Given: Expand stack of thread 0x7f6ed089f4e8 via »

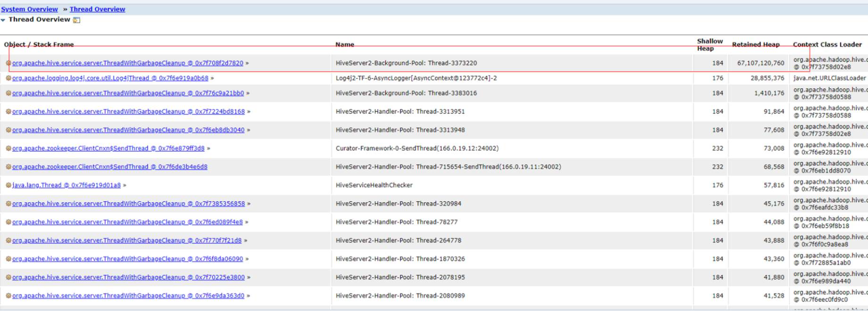Looking at the screenshot, I should (x=246, y=222).
